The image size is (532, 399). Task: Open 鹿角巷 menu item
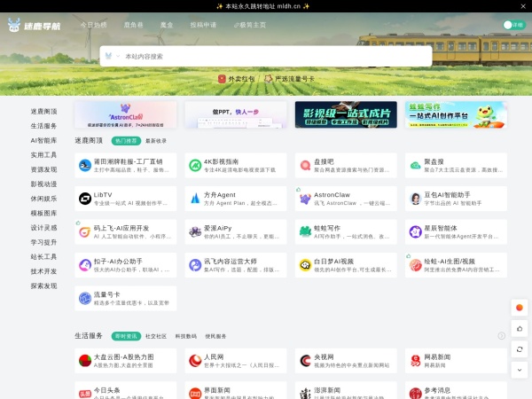[133, 25]
